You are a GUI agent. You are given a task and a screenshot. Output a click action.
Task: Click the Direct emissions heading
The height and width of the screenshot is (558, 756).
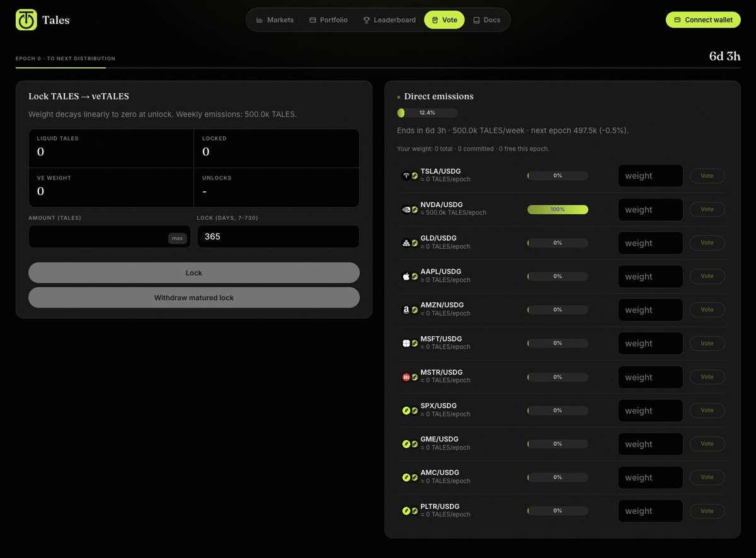438,96
